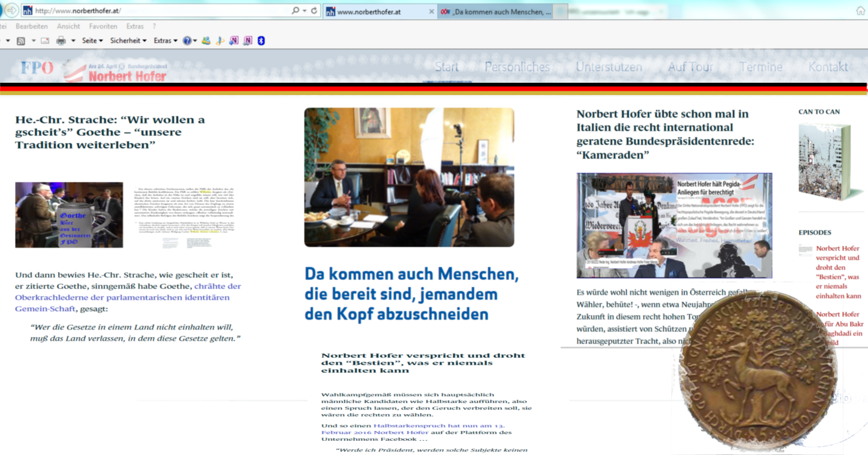Click the printer icon in the toolbar

pos(61,41)
